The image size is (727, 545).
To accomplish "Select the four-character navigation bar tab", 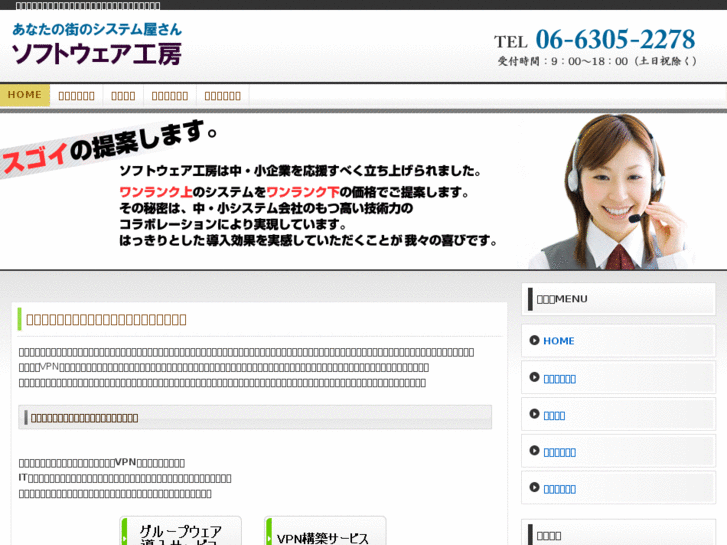I will (x=123, y=96).
